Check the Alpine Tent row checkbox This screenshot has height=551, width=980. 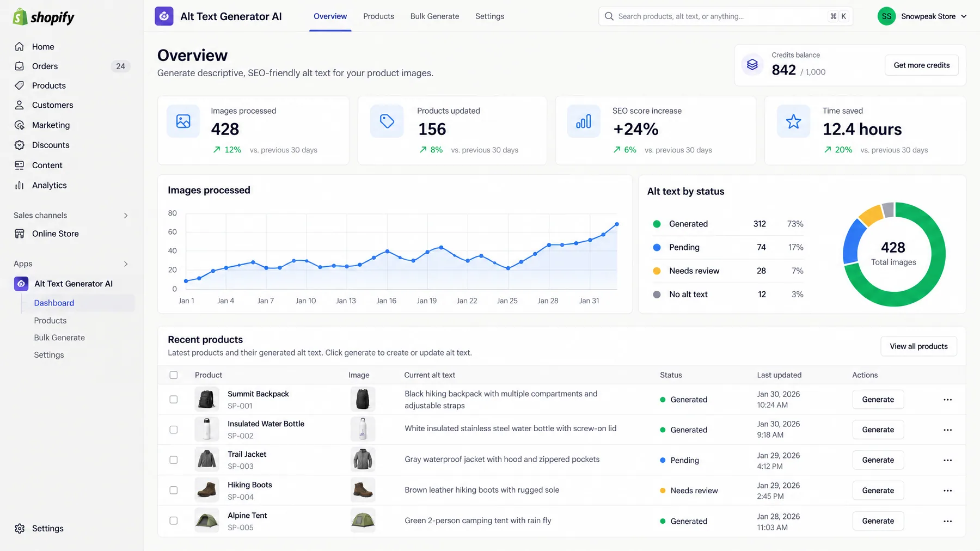[174, 521]
